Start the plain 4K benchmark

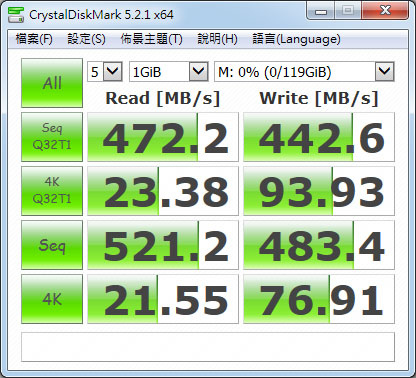coord(52,299)
